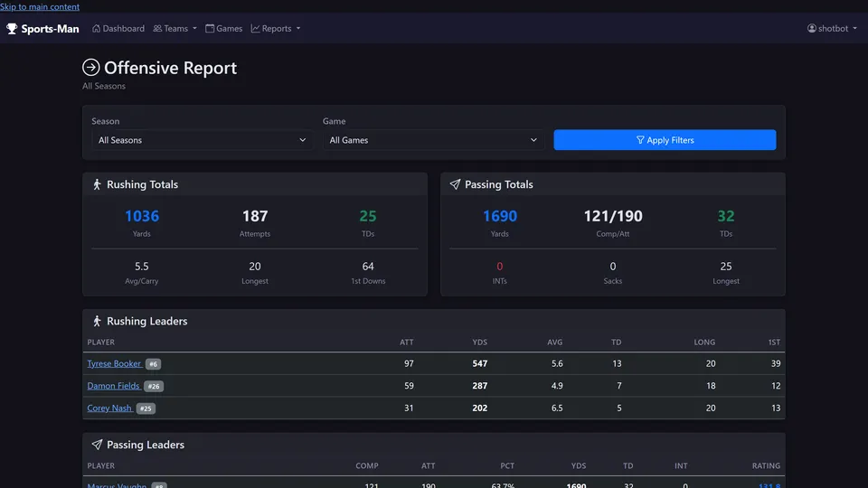Viewport: 868px width, 488px height.
Task: Click the 1690 passing yards value
Action: (500, 216)
